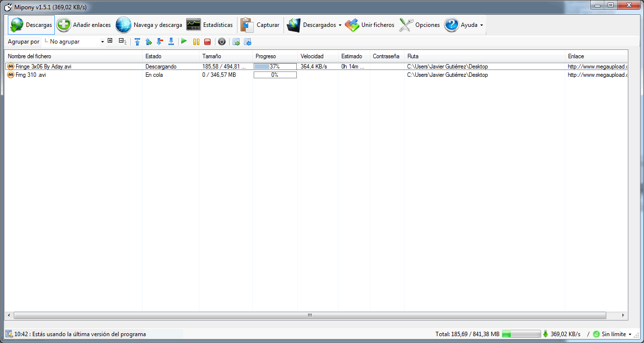Viewport: 644px width, 343px height.
Task: Click the Capturar clipboard button
Action: (260, 25)
